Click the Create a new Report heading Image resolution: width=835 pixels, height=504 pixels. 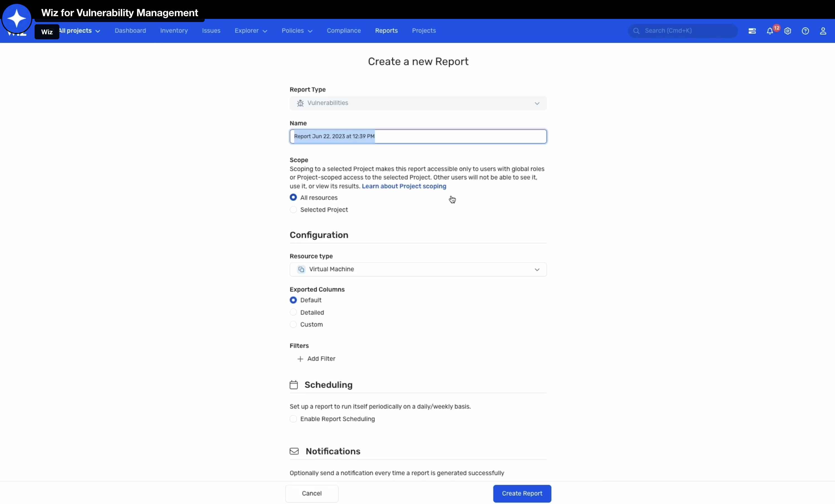tap(418, 62)
